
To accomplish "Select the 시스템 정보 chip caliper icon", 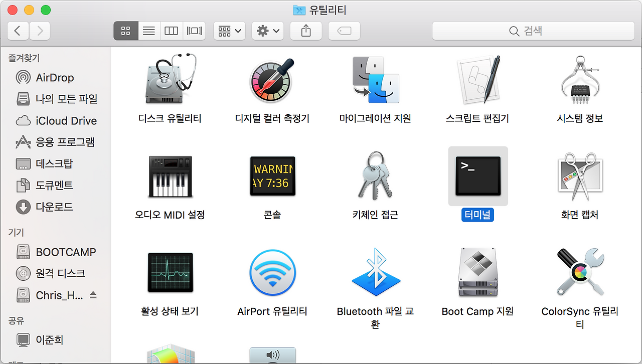I will (580, 80).
